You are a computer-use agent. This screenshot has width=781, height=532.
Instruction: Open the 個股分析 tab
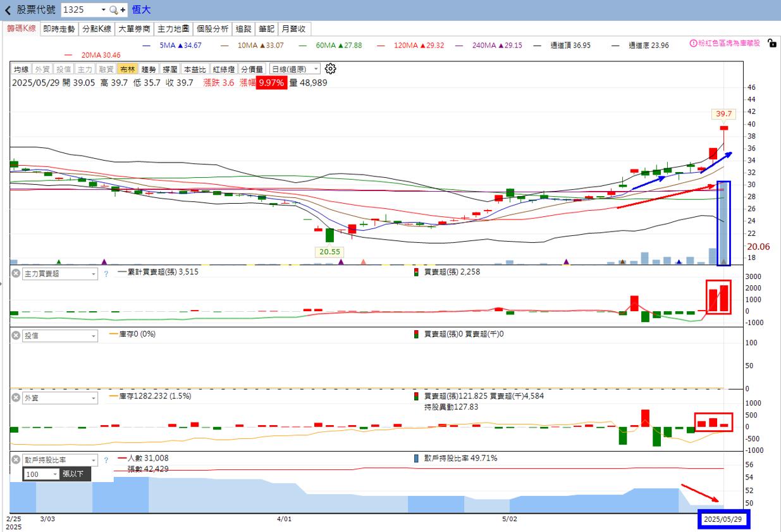(x=212, y=29)
